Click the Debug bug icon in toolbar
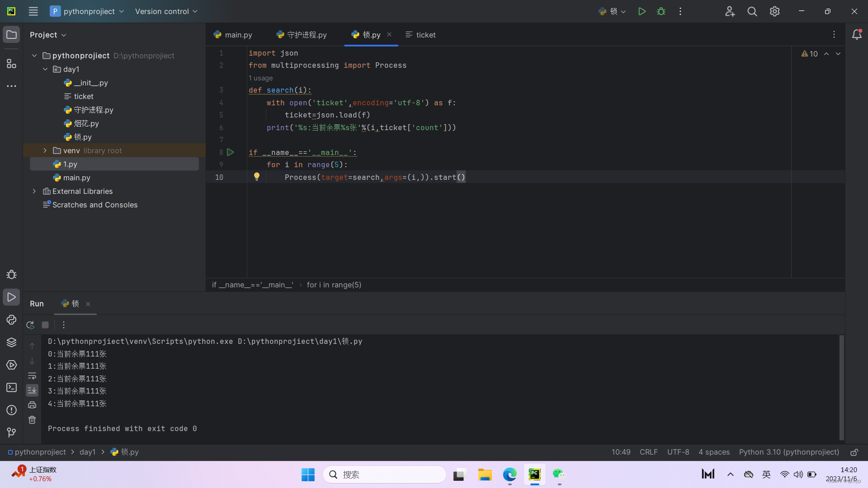868x488 pixels. pyautogui.click(x=661, y=11)
